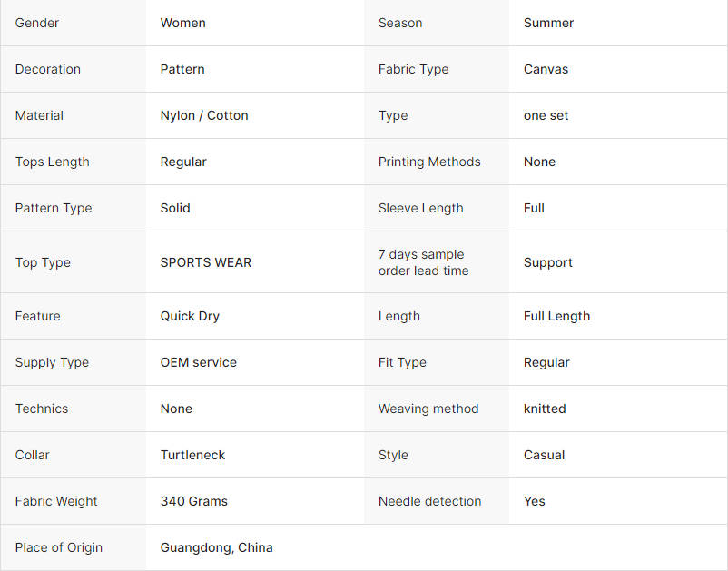
Task: Click the Tops Length label
Action: 52,162
